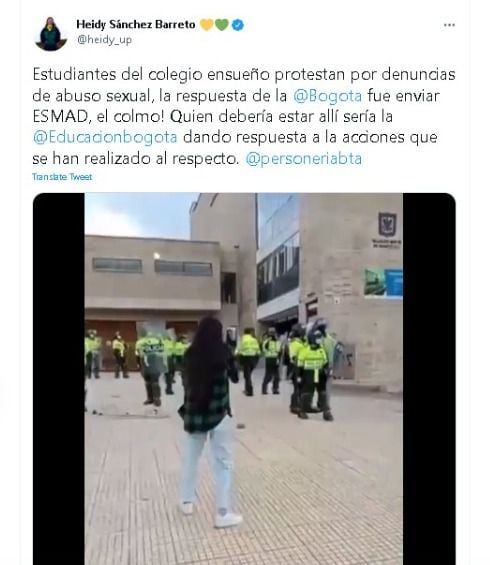The height and width of the screenshot is (565, 490).
Task: Click the riot officer holding shield
Action: 152,368
